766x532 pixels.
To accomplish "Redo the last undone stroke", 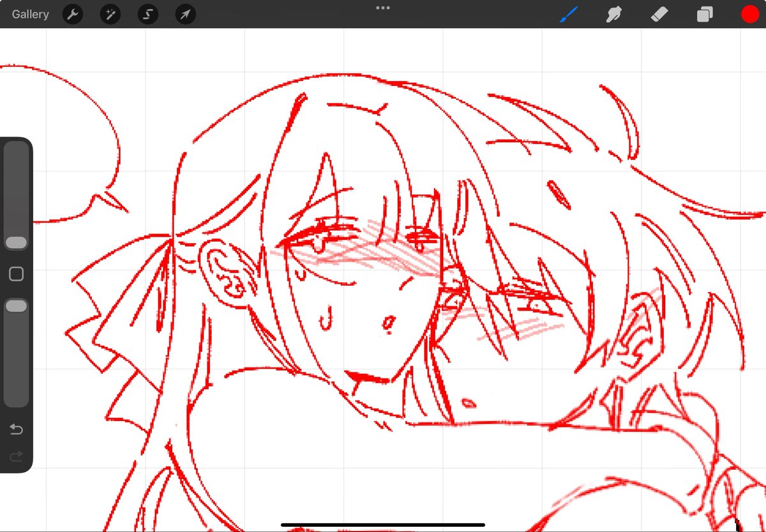I will tap(16, 455).
